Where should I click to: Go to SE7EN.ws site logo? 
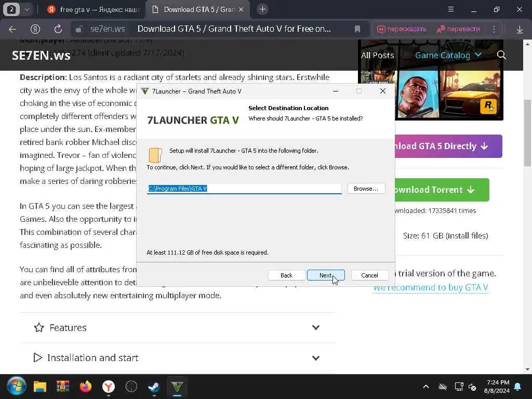[x=41, y=55]
